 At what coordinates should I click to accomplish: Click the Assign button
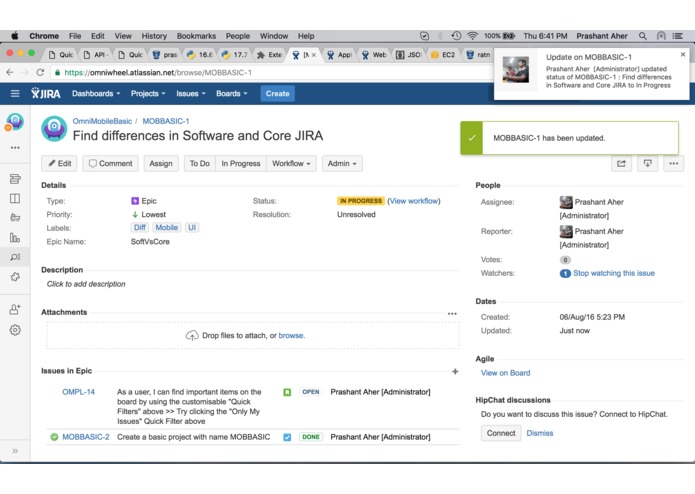[161, 163]
